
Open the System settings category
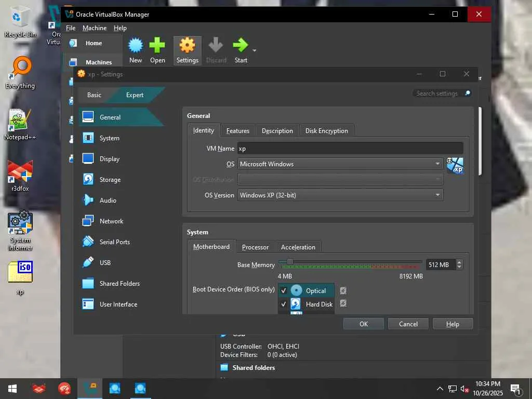pyautogui.click(x=109, y=138)
